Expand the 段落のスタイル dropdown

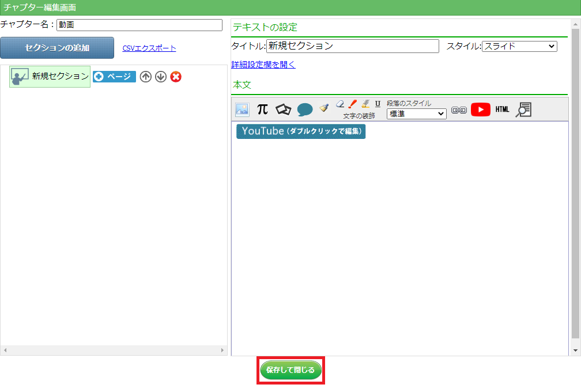(x=416, y=114)
